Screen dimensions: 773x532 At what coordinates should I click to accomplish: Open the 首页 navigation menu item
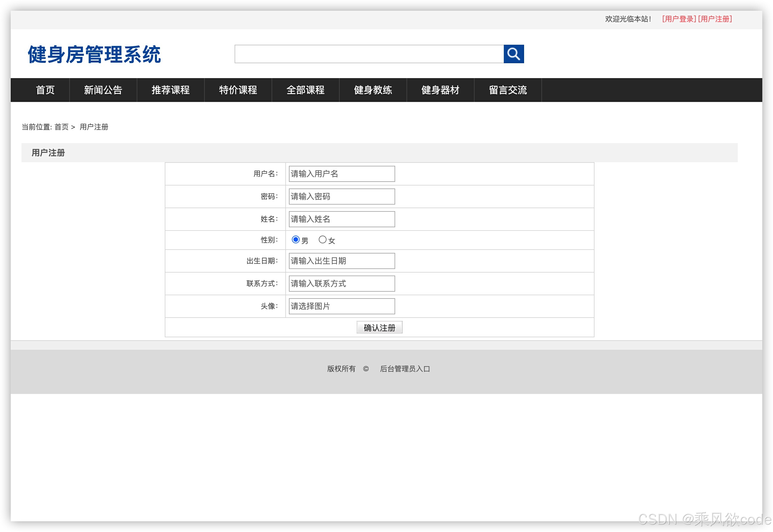(x=45, y=90)
